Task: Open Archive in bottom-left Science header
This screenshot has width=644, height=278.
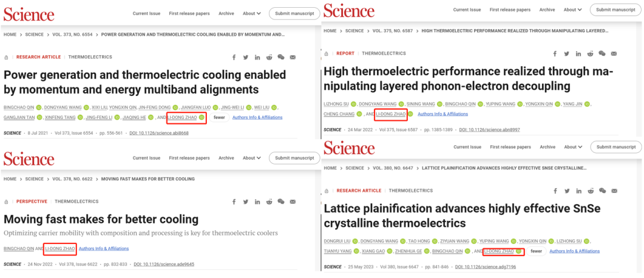Action: (x=226, y=158)
